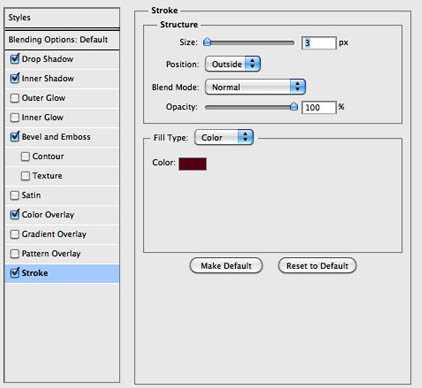Open the Fill Type dropdown

tap(224, 137)
